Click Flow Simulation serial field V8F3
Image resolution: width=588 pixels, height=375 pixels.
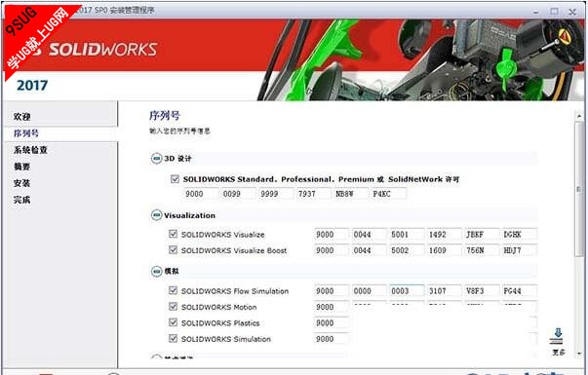pos(482,290)
